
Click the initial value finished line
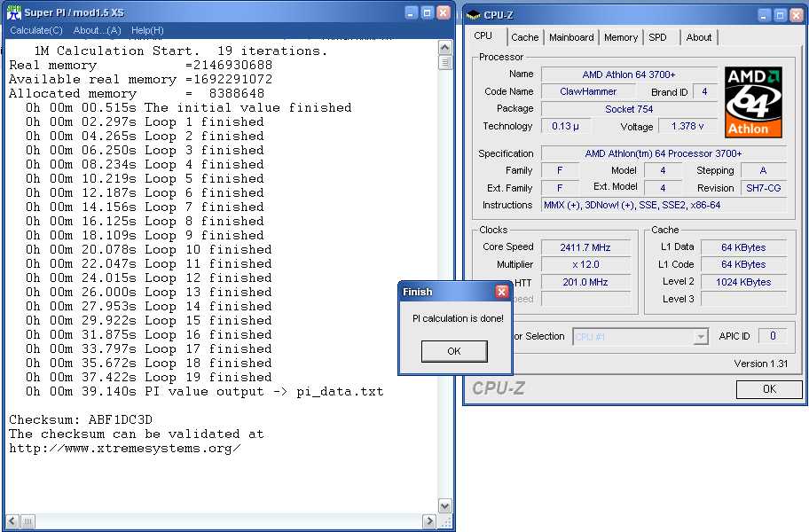click(189, 108)
